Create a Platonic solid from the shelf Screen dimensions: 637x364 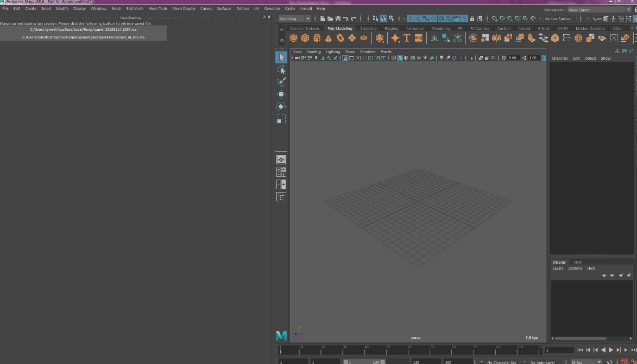[380, 38]
